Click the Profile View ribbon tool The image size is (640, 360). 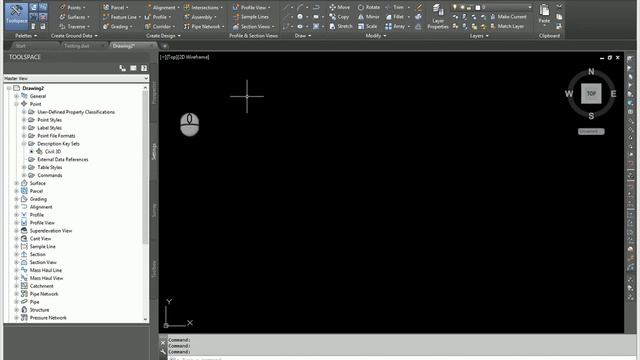pos(251,7)
